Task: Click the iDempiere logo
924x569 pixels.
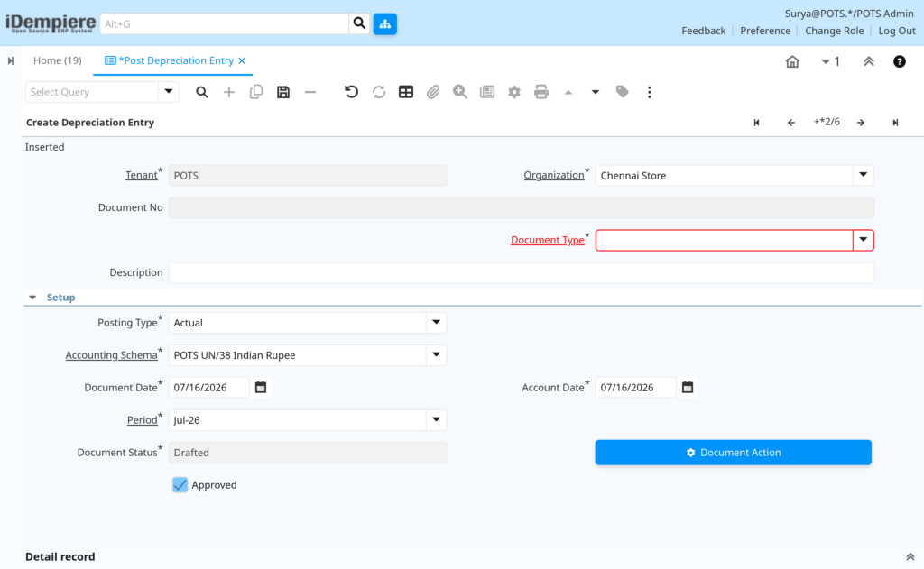Action: coord(51,23)
